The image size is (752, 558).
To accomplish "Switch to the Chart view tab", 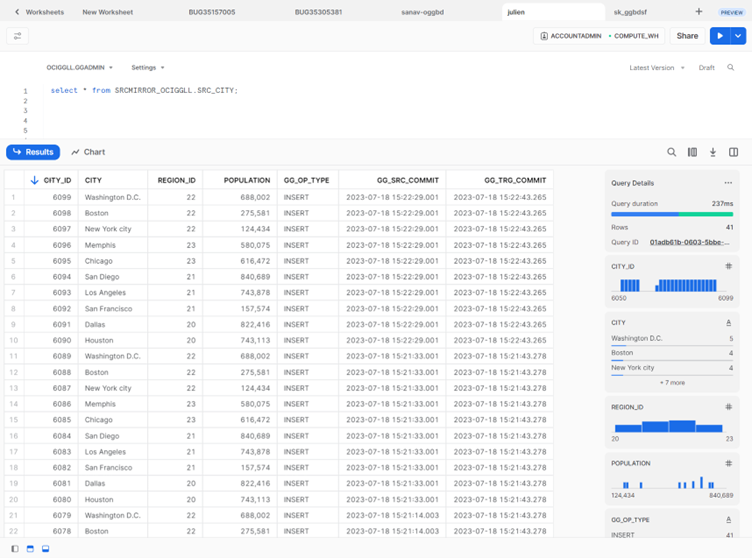I will coord(88,152).
